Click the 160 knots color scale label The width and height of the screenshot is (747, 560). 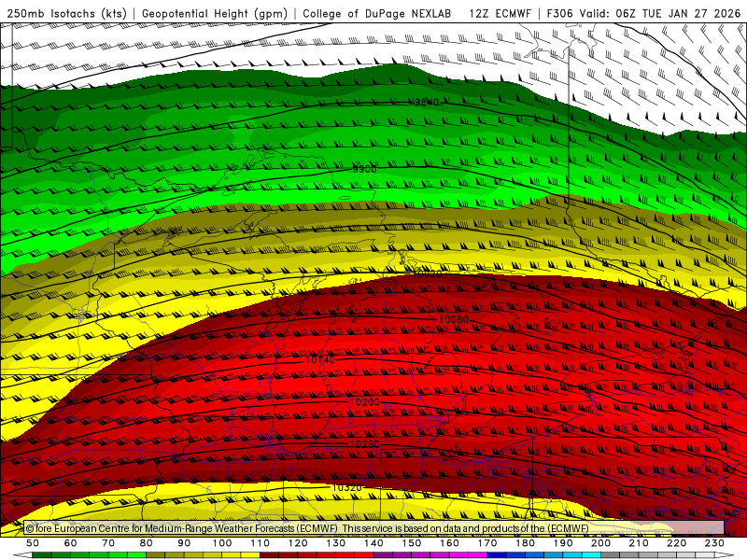tap(449, 543)
